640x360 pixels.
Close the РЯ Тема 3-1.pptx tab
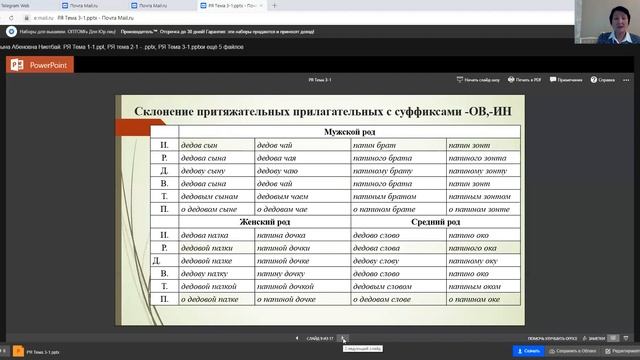[x=261, y=6]
